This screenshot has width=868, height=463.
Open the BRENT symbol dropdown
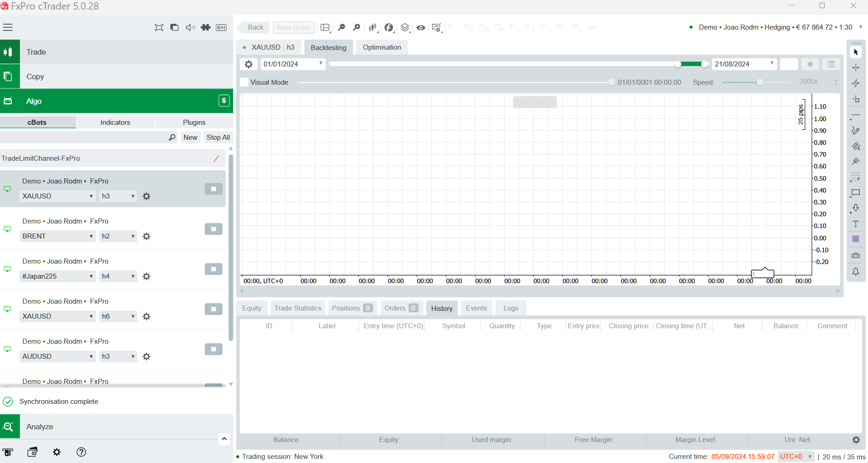coord(57,236)
